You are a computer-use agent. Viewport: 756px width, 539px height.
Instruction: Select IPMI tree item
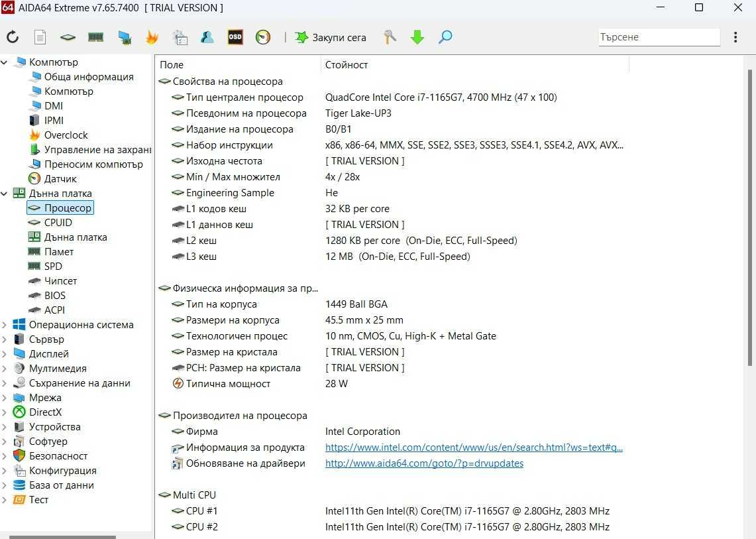(x=54, y=120)
